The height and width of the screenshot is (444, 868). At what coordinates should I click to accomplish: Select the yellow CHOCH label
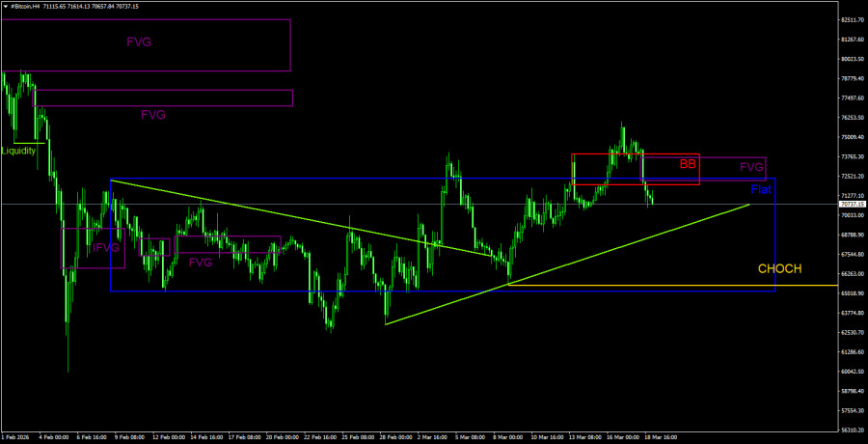pos(780,269)
